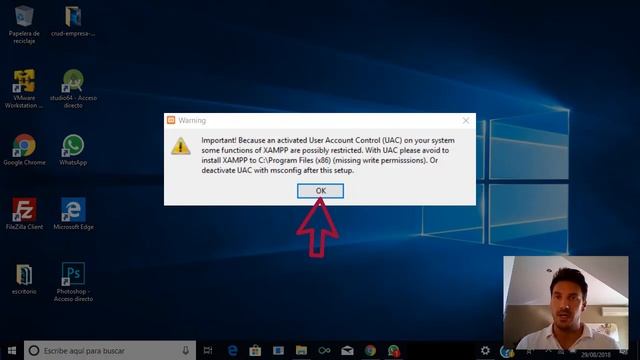Click the blue app icon left of File Explorer

(x=278, y=350)
